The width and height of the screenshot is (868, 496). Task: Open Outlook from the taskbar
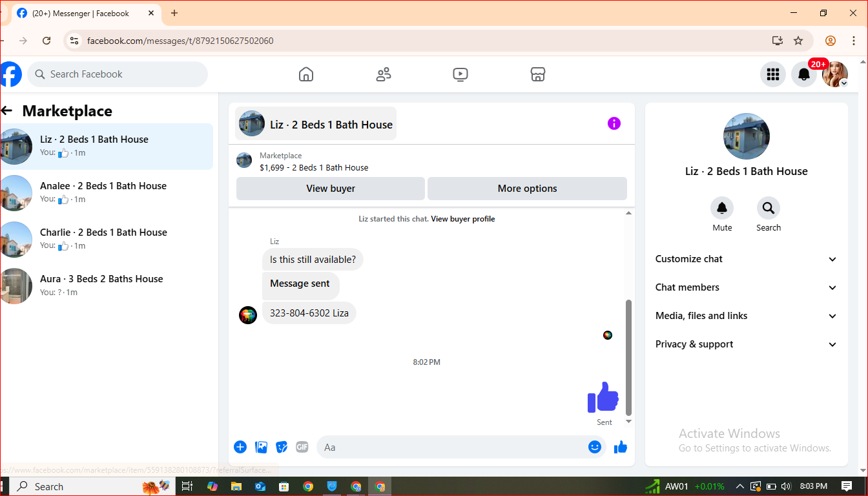pos(260,486)
